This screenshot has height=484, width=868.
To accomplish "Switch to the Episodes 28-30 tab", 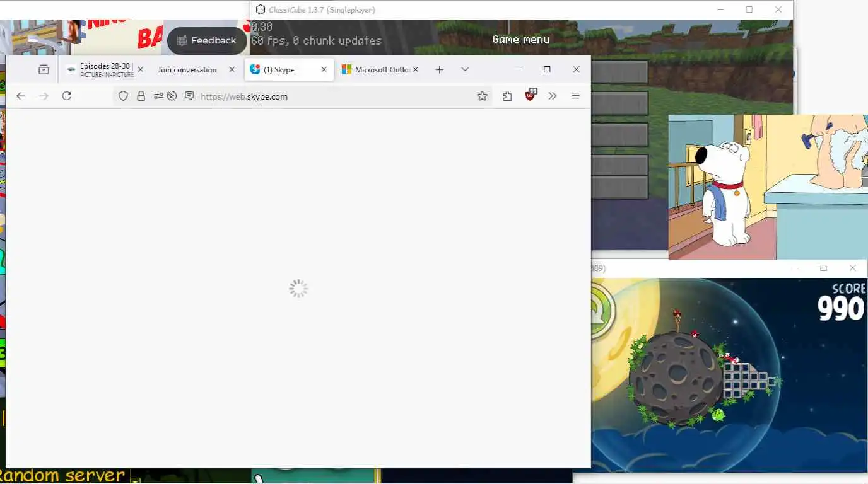I will point(105,69).
